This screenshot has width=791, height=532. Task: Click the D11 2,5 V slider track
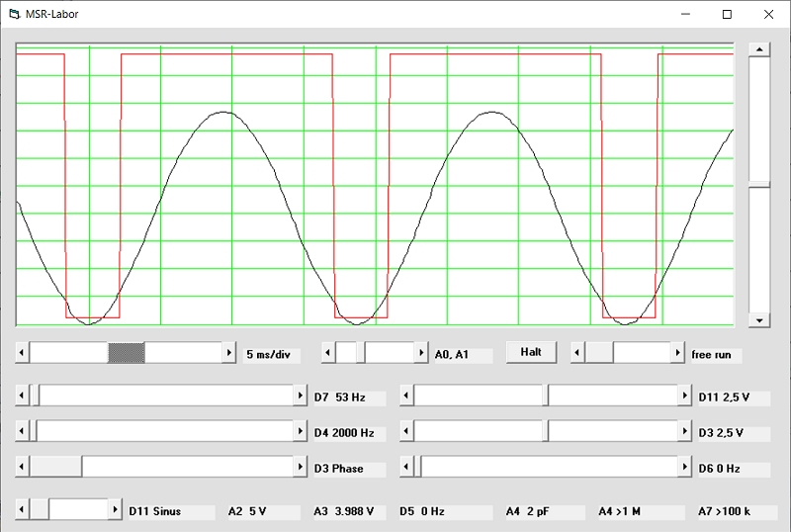pyautogui.click(x=613, y=396)
